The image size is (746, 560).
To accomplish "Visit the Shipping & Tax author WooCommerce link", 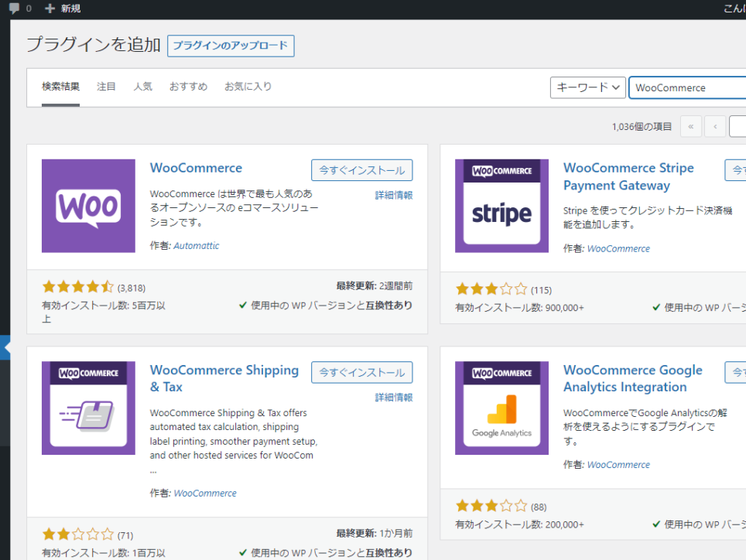I will [205, 493].
